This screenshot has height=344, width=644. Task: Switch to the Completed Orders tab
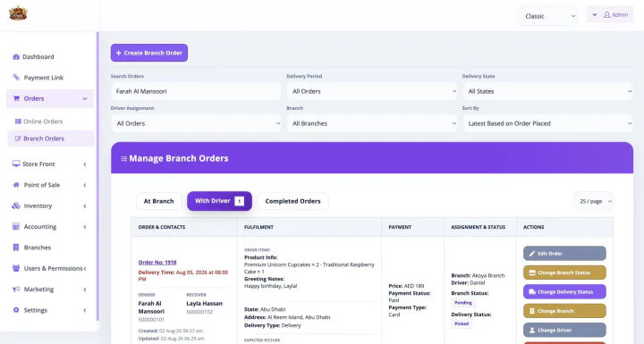click(292, 201)
